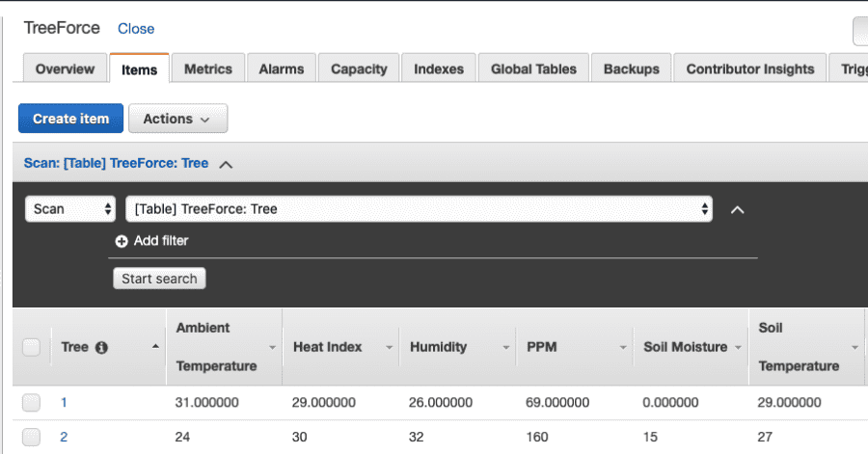This screenshot has width=868, height=454.
Task: Click the Soil Moisture column header
Action: [686, 347]
